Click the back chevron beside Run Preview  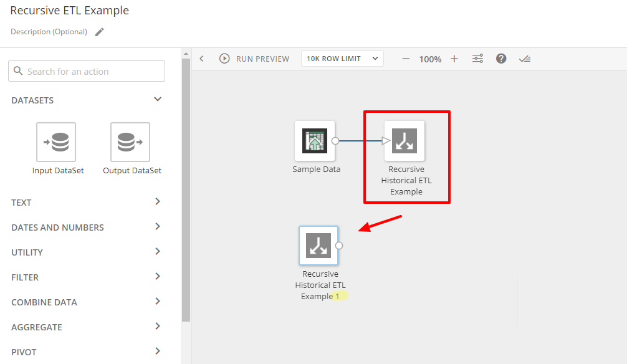pyautogui.click(x=201, y=58)
